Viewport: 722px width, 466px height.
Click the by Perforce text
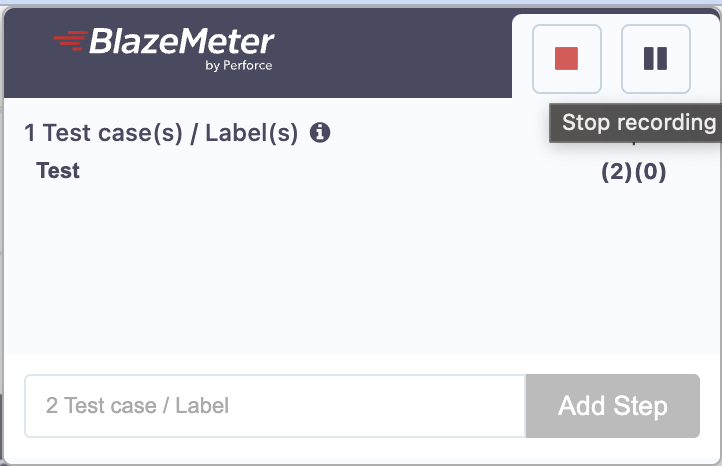238,66
